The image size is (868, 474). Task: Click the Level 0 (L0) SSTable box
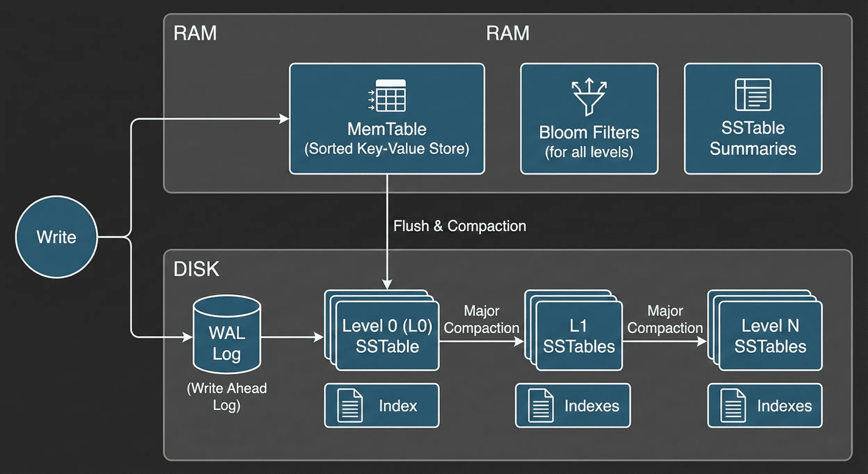[x=382, y=330]
